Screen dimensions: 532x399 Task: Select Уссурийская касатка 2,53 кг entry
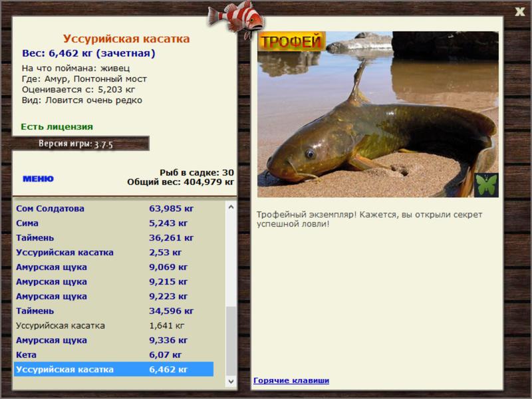click(114, 253)
